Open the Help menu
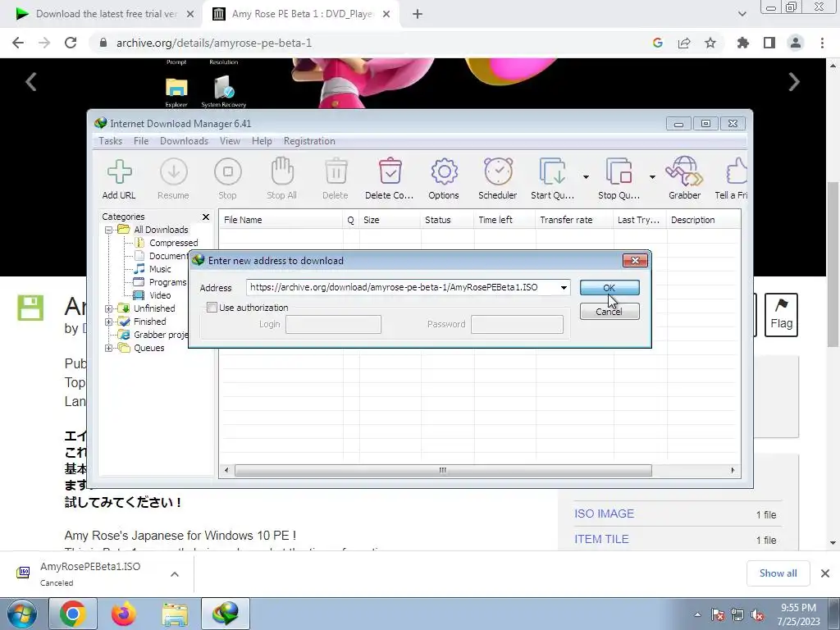This screenshot has height=630, width=840. pyautogui.click(x=262, y=141)
